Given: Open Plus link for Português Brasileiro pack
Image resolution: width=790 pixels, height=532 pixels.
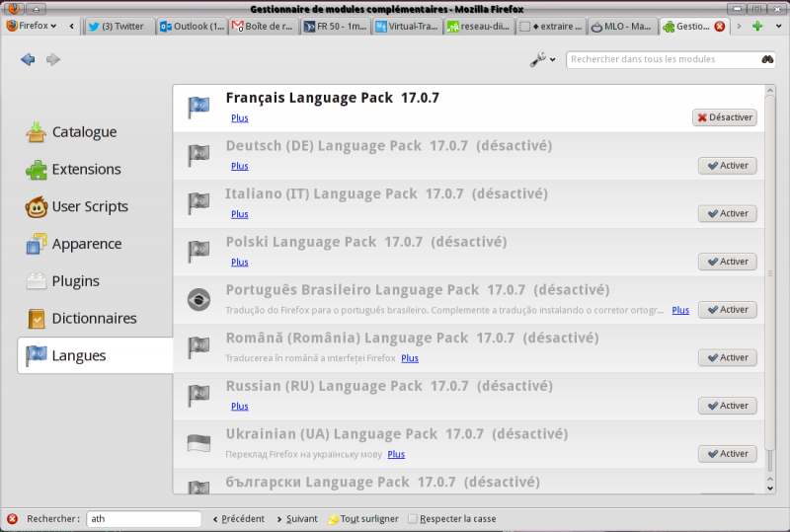Looking at the screenshot, I should (680, 310).
